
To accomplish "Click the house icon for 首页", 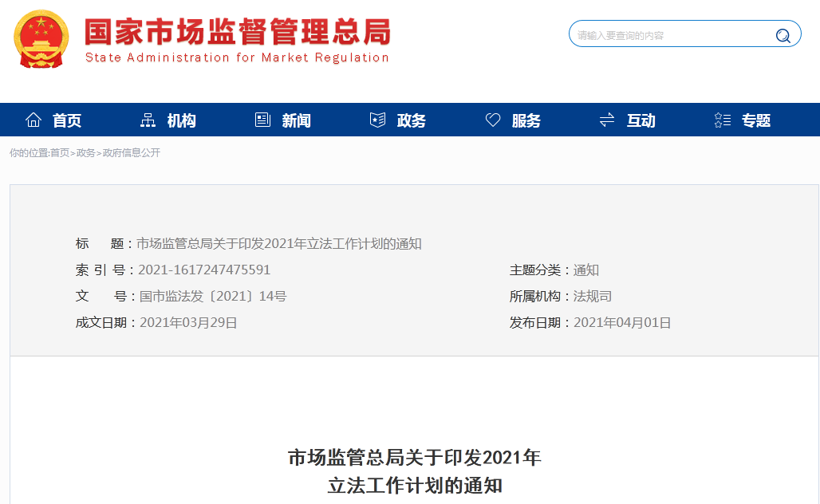I will coord(34,120).
